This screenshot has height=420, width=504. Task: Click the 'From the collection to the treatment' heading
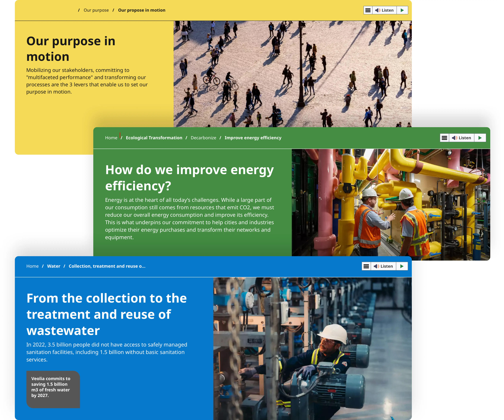point(107,314)
